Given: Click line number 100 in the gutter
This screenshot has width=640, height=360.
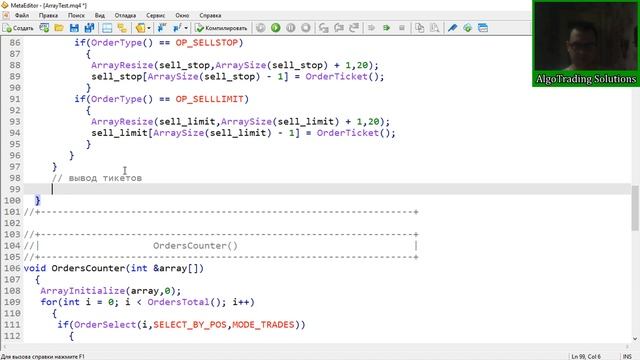Looking at the screenshot, I should [x=12, y=200].
